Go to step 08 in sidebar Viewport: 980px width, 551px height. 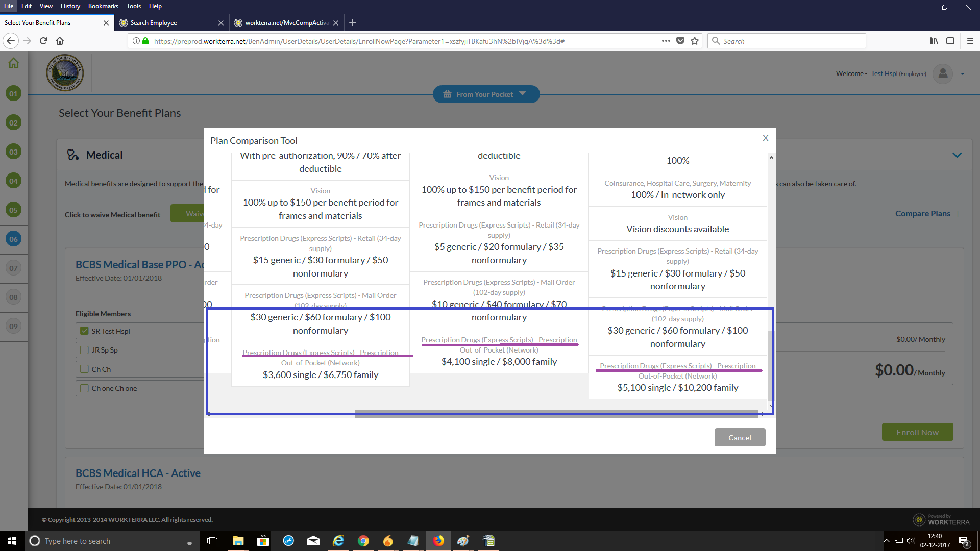14,297
